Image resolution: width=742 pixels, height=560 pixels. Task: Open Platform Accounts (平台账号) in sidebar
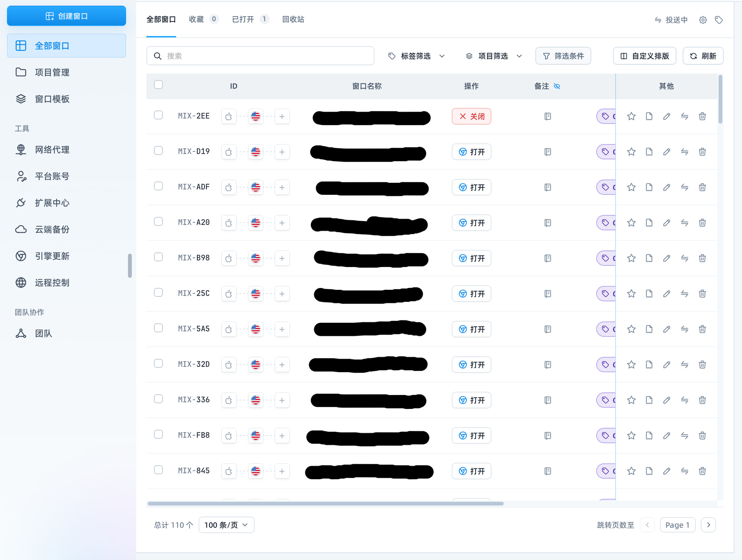click(x=66, y=176)
